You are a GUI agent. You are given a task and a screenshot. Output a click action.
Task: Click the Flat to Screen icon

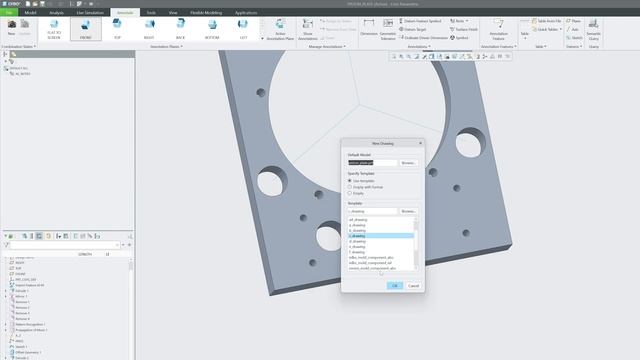(x=54, y=29)
